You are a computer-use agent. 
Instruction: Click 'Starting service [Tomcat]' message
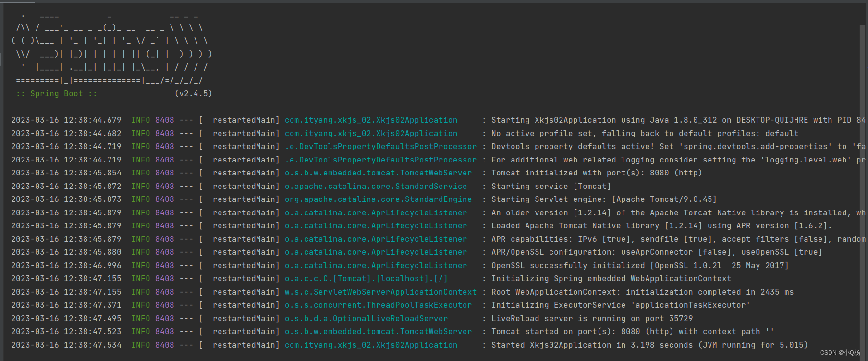coord(551,187)
